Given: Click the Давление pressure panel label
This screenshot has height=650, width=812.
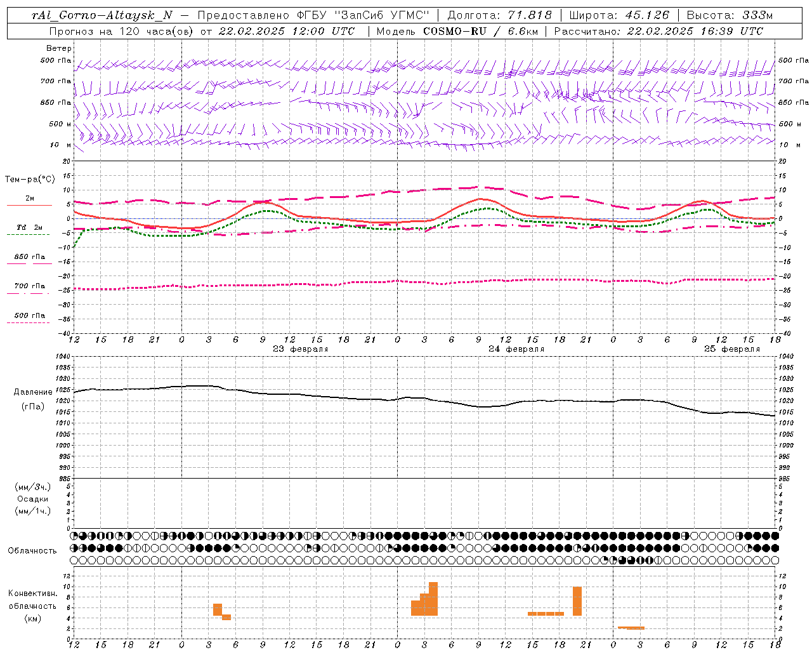Looking at the screenshot, I should click(x=32, y=392).
